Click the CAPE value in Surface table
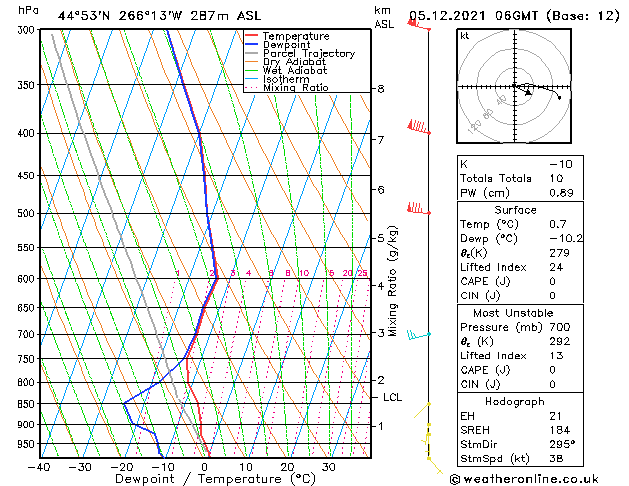 click(x=552, y=281)
